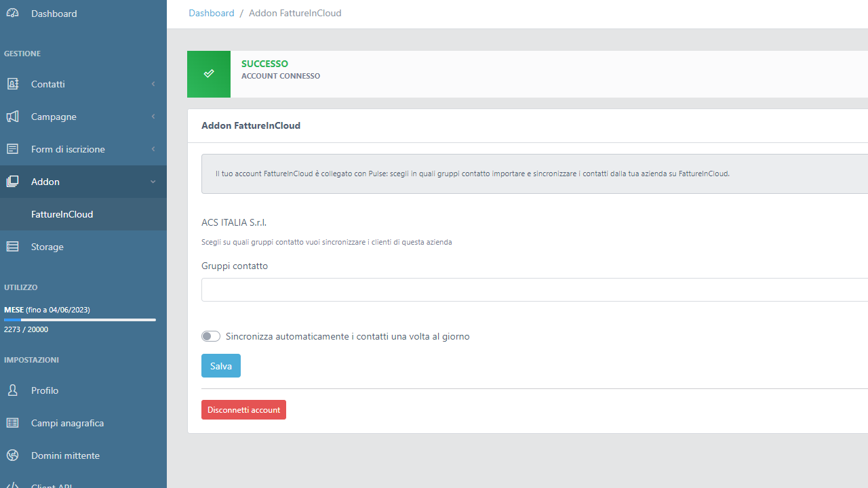Click the Campi anagrafica list icon
Screen dimensions: 868x488
point(12,423)
